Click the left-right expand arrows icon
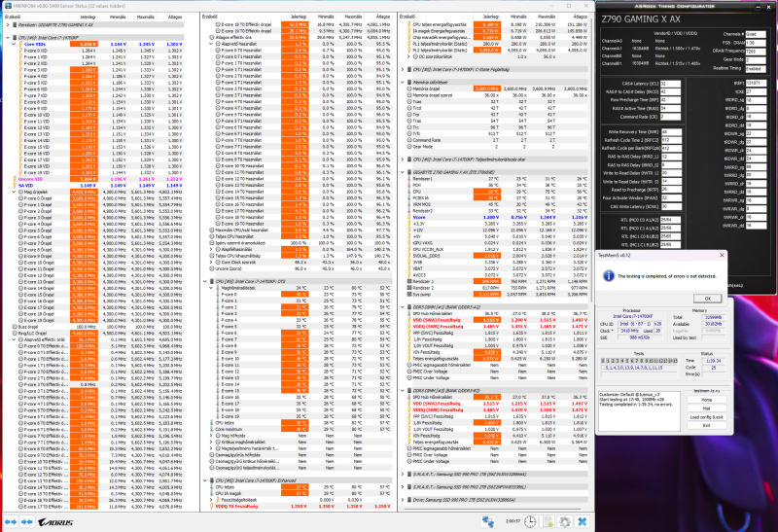The image size is (778, 532). click(11, 522)
